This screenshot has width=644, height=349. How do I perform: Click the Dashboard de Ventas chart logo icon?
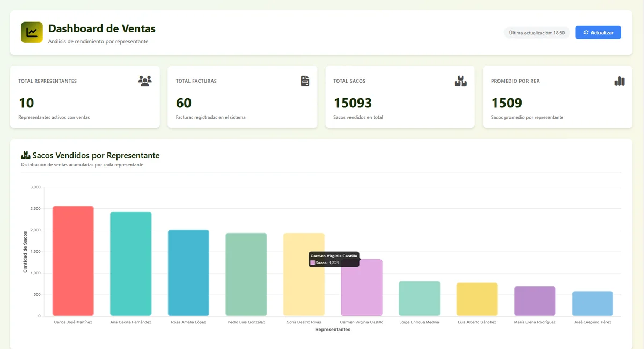point(32,32)
